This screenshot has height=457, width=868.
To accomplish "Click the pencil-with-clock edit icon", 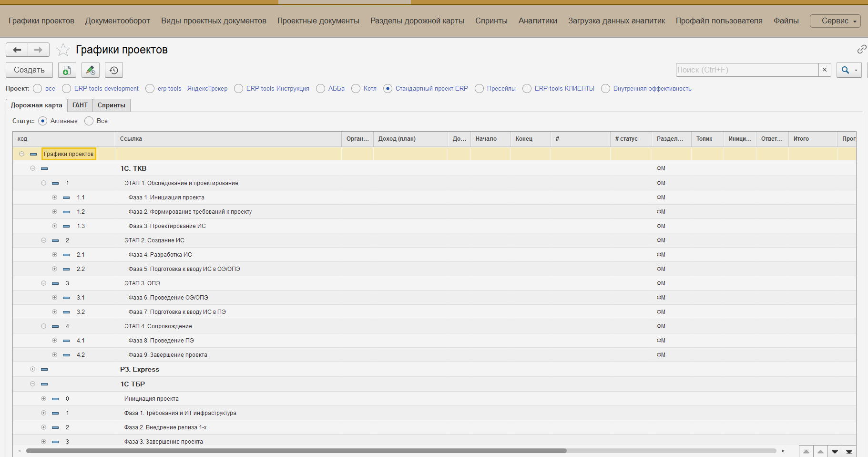I will 91,70.
